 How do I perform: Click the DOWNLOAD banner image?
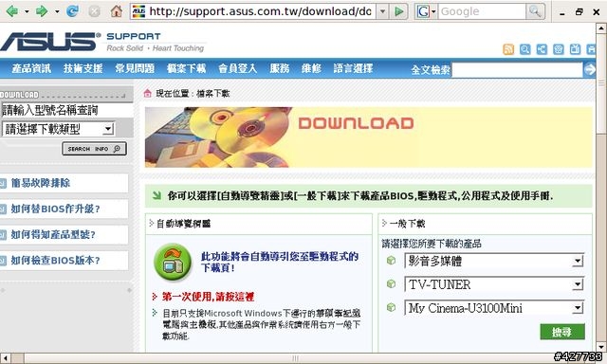[368, 137]
